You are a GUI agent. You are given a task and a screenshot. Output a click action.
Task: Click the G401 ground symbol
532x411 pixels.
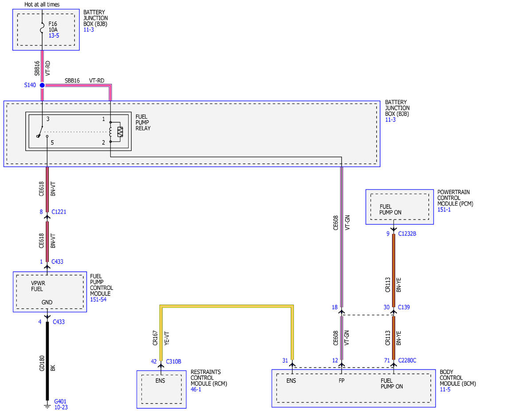pos(47,404)
